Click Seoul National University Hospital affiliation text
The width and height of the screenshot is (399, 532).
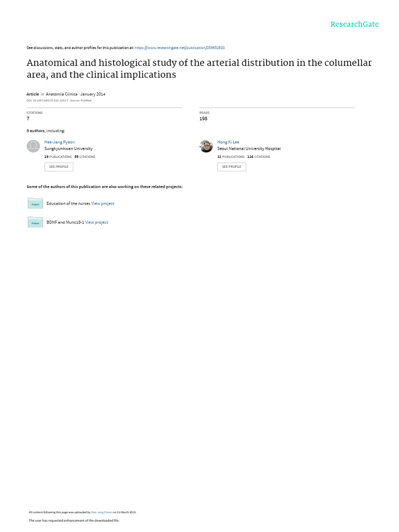coord(249,149)
